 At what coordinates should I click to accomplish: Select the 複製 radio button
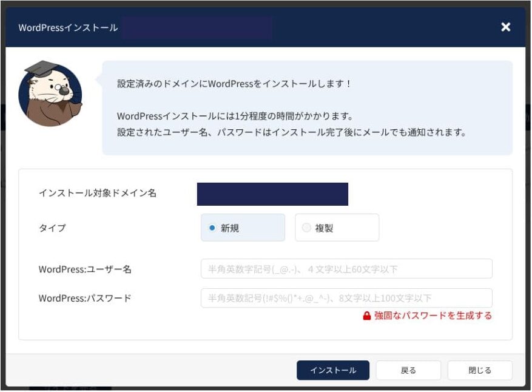[306, 228]
